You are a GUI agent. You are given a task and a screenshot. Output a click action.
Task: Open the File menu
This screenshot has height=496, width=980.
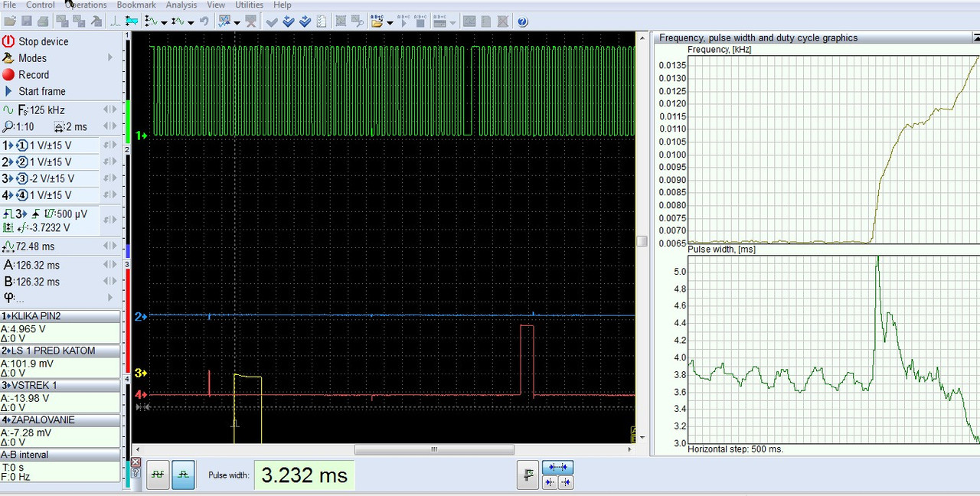[9, 5]
